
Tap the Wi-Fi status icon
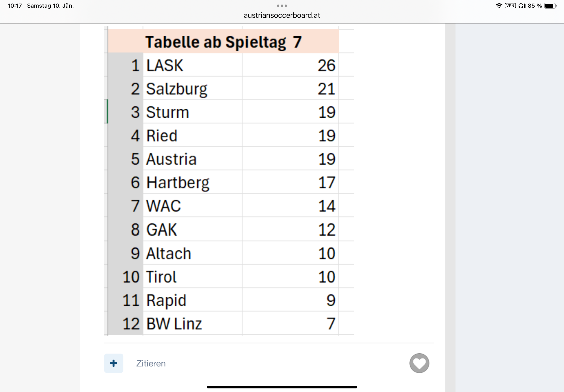point(499,6)
